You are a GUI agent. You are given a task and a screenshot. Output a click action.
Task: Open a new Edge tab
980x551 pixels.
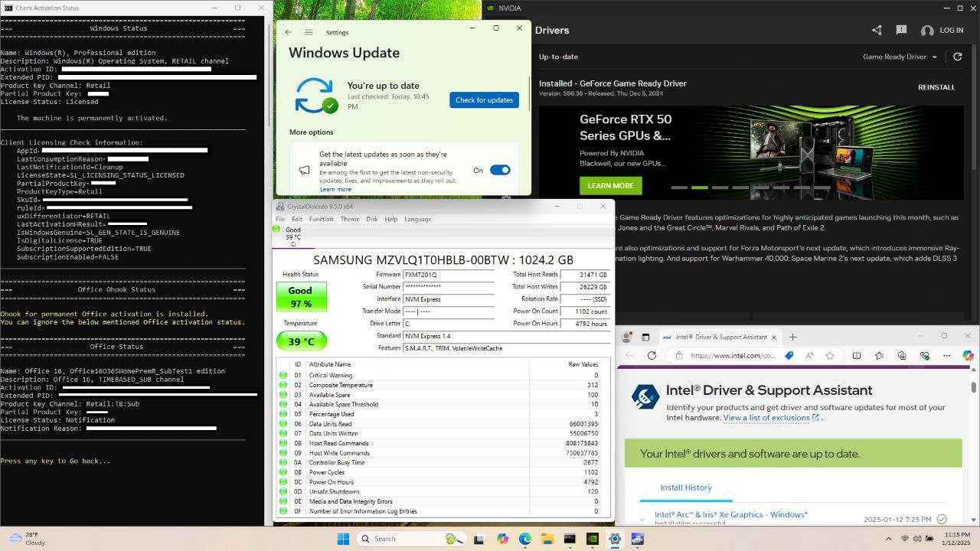tap(792, 337)
